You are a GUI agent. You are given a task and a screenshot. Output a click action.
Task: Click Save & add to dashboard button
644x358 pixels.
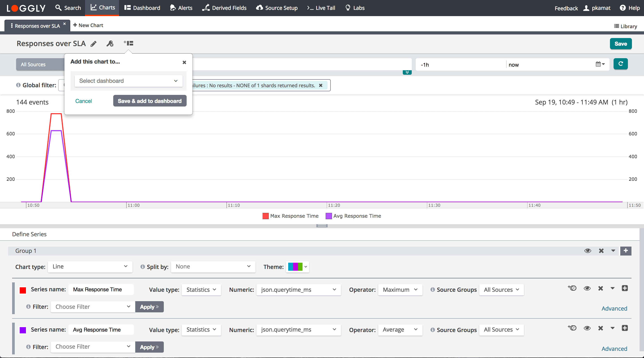tap(149, 101)
